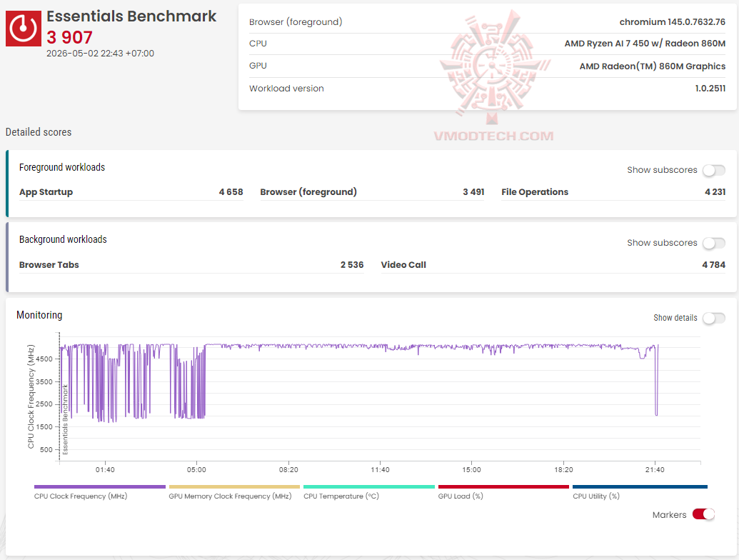Viewport: 739px width, 560px height.
Task: Click the Foreground workloads heading
Action: pos(62,167)
